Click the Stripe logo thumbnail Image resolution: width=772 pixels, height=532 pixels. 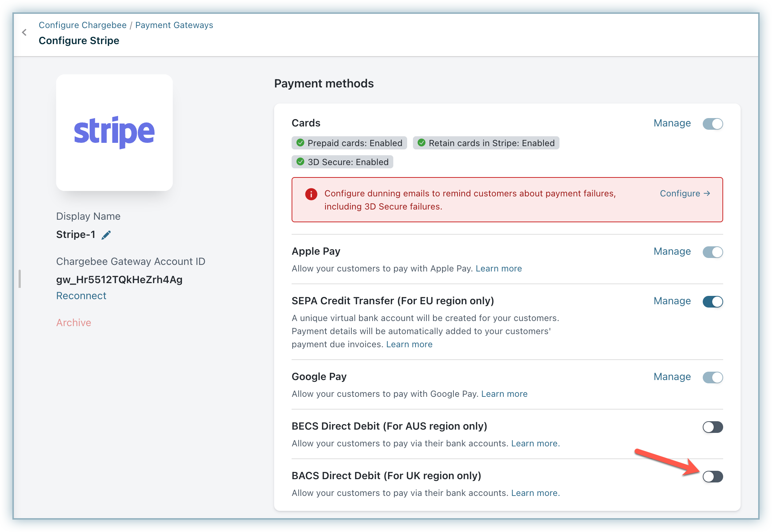click(x=114, y=132)
